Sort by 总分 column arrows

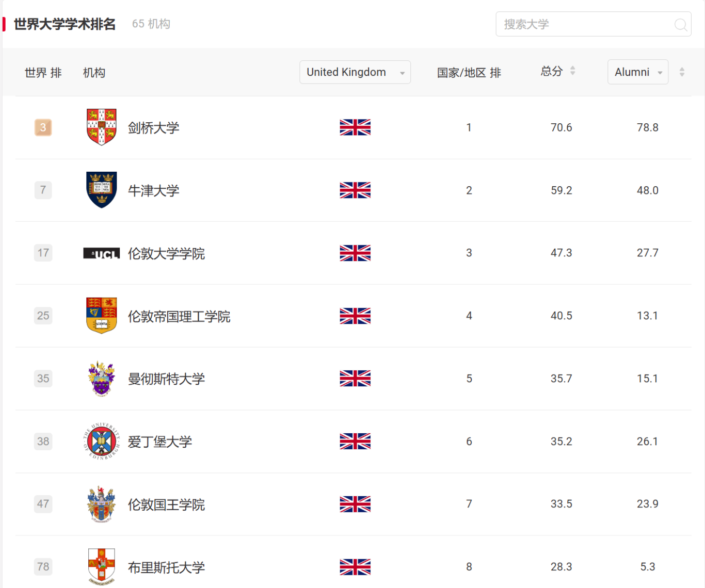tap(572, 71)
